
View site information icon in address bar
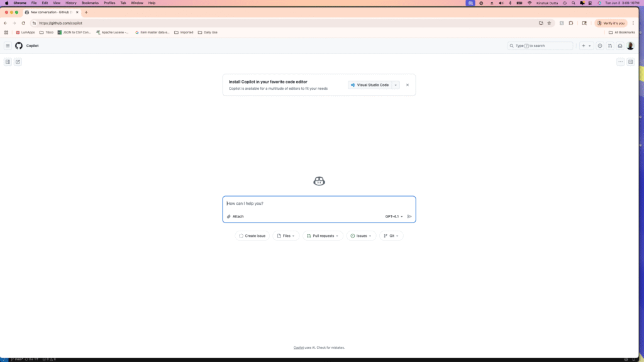pyautogui.click(x=34, y=23)
